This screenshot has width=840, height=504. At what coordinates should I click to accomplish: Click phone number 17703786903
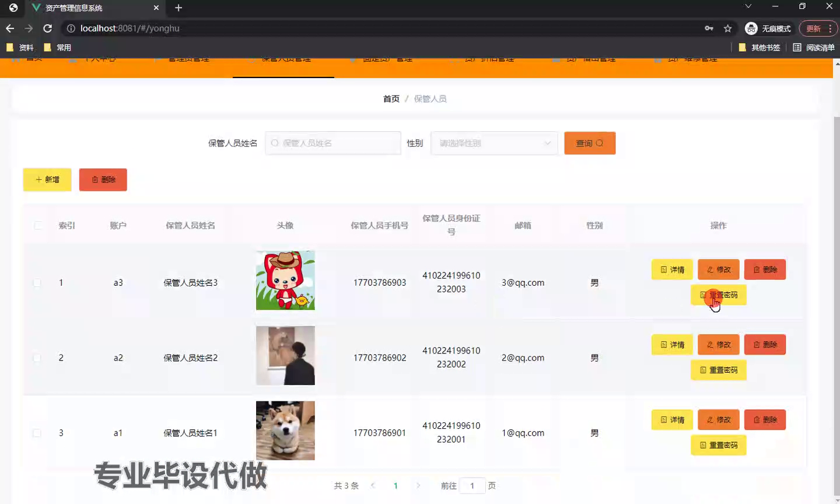(x=380, y=282)
